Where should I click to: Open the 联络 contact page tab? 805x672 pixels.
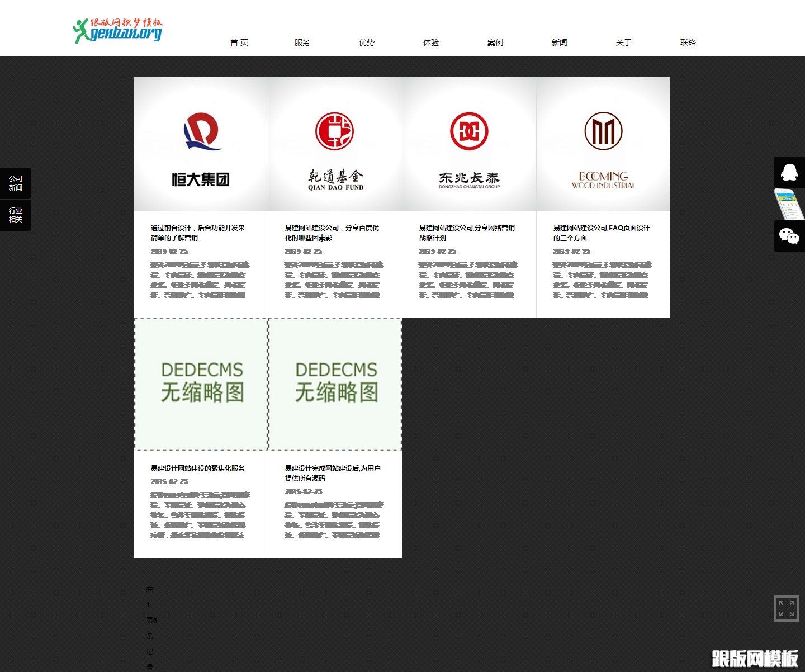(688, 42)
